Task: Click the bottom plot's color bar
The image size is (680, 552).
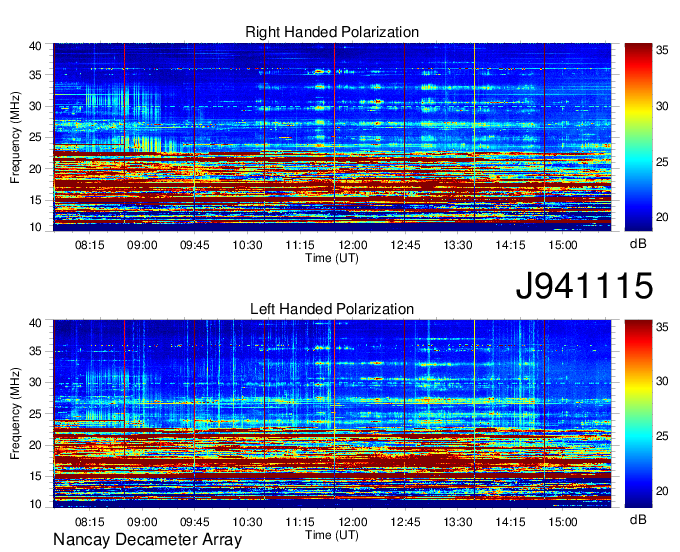Action: (x=638, y=414)
